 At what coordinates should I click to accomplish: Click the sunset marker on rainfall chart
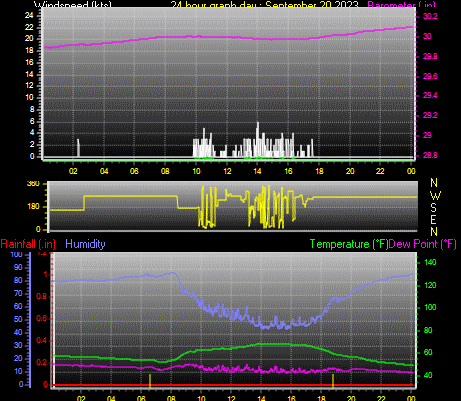[x=333, y=381]
